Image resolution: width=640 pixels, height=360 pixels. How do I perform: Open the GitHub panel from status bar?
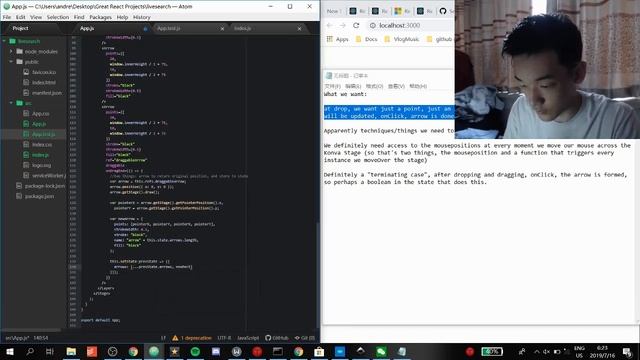tap(277, 338)
